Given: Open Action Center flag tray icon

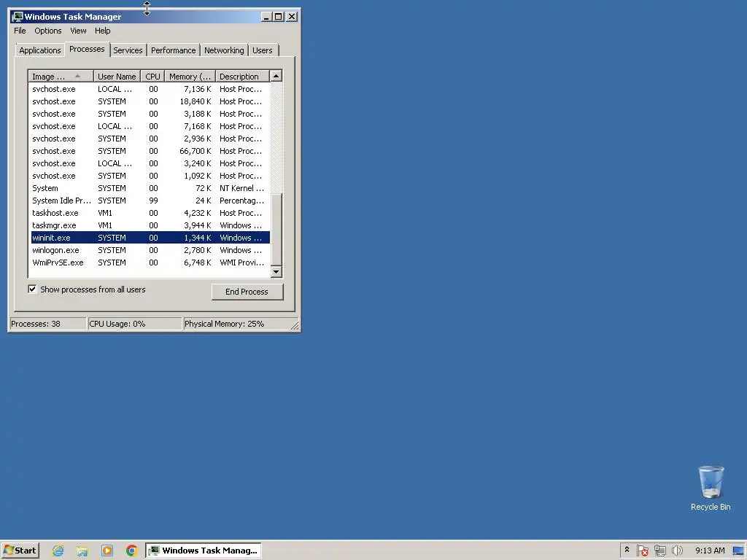Looking at the screenshot, I should coord(642,551).
